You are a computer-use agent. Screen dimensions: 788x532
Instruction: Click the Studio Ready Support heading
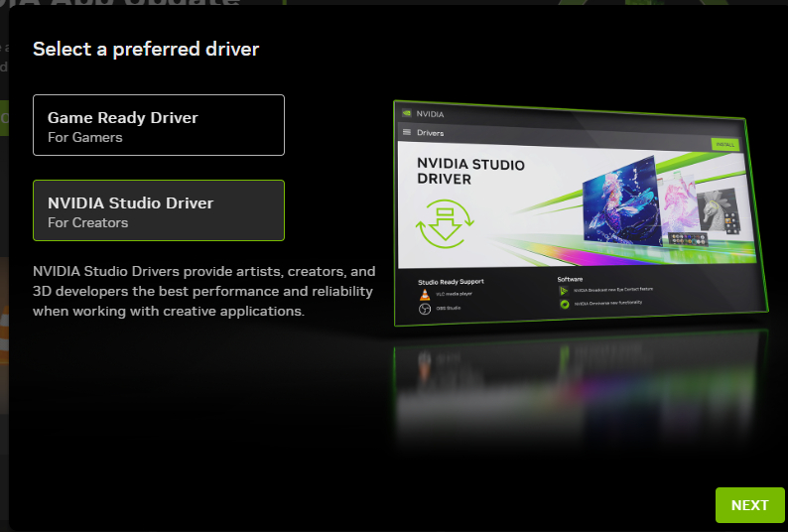(451, 282)
